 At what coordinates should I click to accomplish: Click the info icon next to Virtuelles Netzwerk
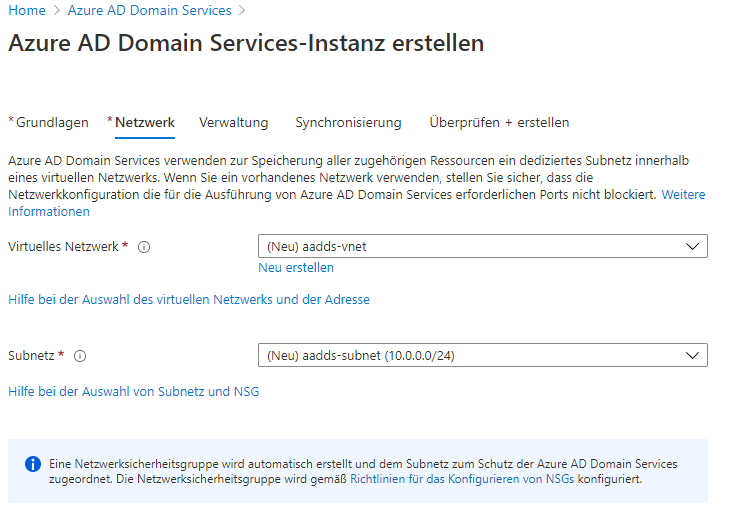tap(144, 247)
